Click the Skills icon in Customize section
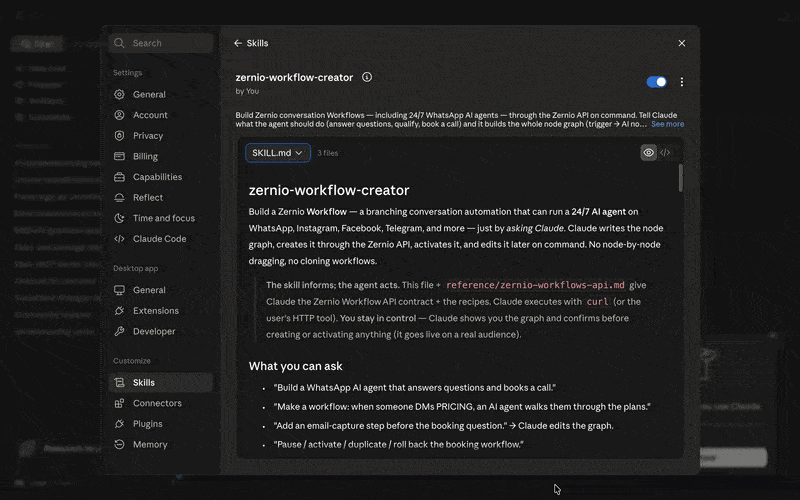 (x=119, y=383)
